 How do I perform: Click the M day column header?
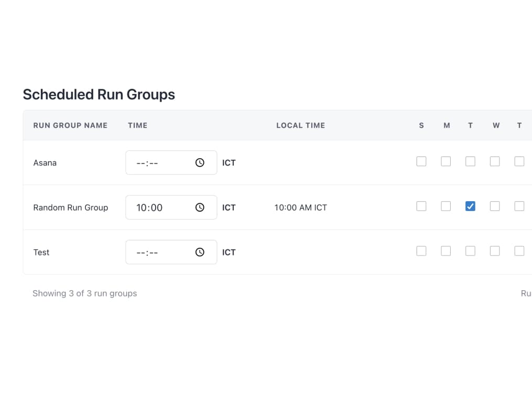(x=447, y=125)
